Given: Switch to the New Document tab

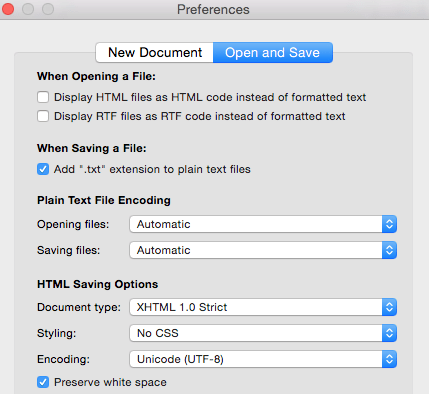Looking at the screenshot, I should (x=154, y=53).
